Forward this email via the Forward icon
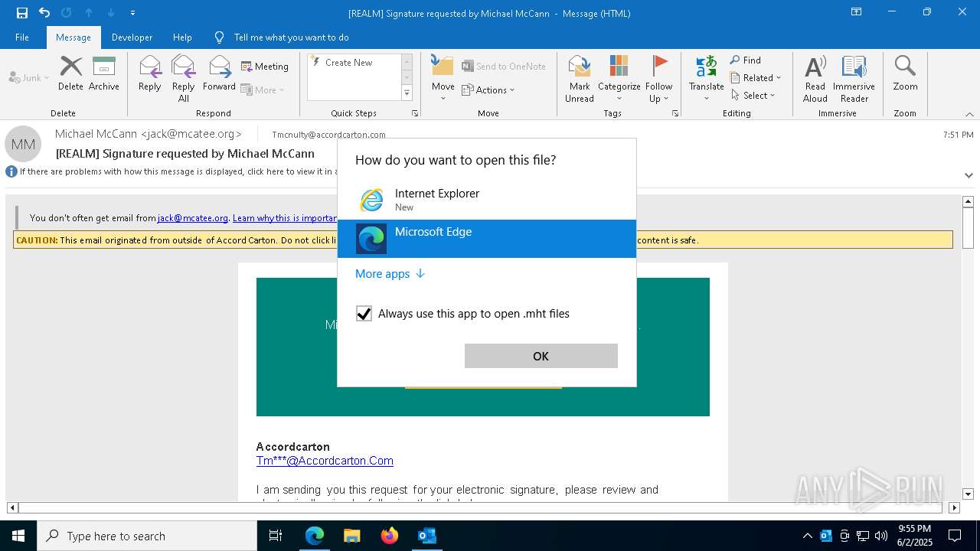Image resolution: width=980 pixels, height=551 pixels. coord(220,73)
